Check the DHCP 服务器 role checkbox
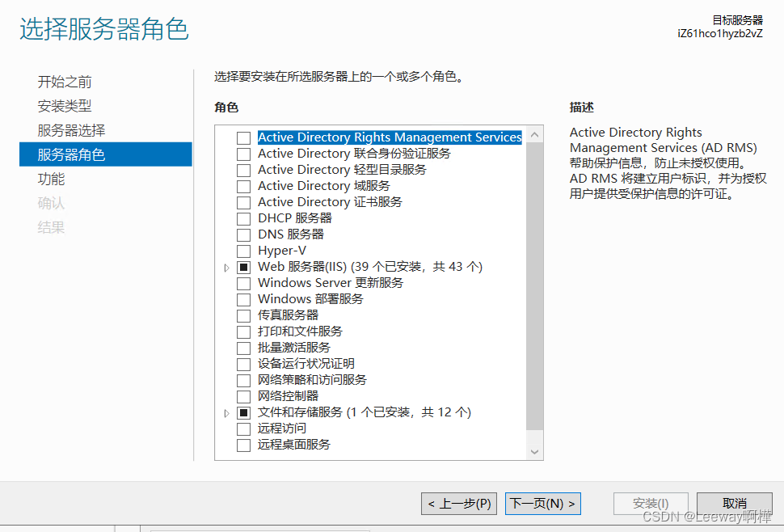 243,218
